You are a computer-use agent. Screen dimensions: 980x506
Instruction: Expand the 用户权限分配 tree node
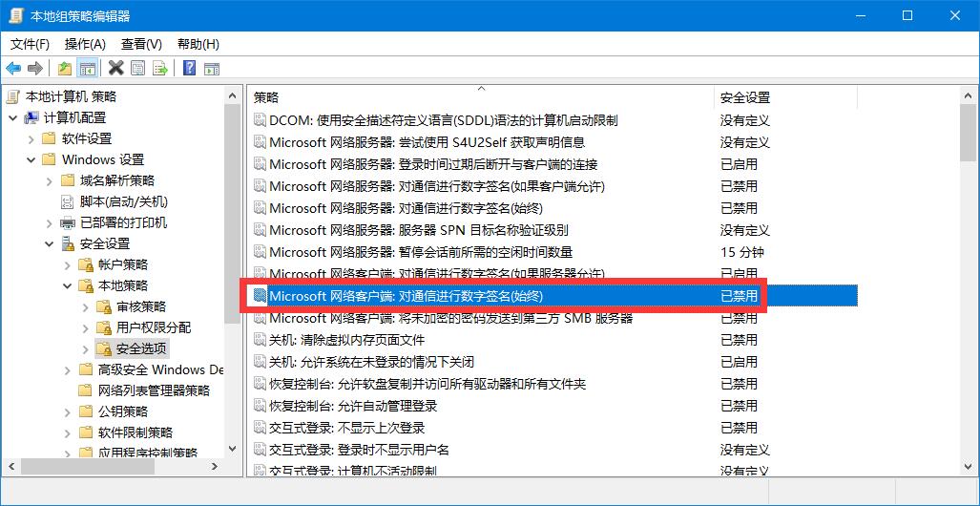[x=86, y=327]
